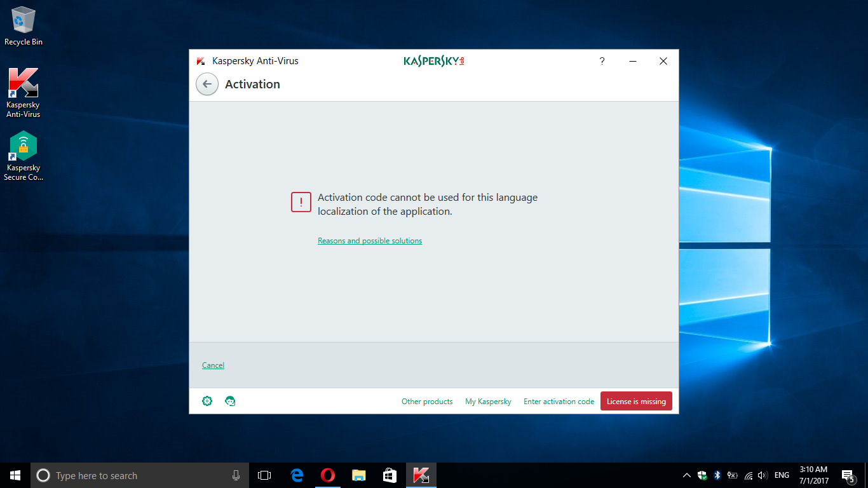Show hidden system tray icons
The image size is (868, 488).
click(x=687, y=475)
